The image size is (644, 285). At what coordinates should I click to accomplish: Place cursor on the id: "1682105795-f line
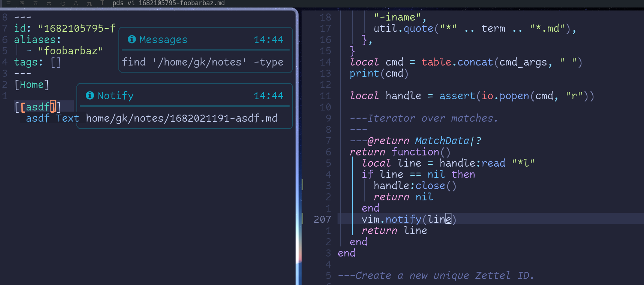tap(65, 28)
